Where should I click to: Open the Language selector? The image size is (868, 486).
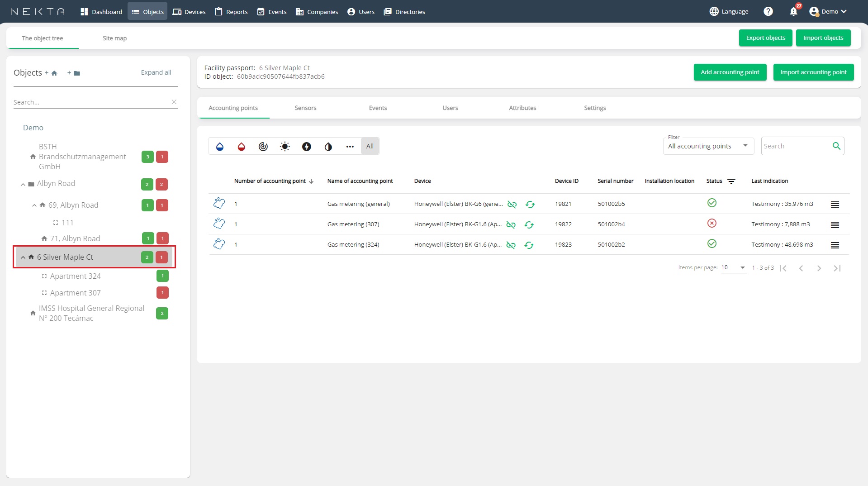[729, 11]
